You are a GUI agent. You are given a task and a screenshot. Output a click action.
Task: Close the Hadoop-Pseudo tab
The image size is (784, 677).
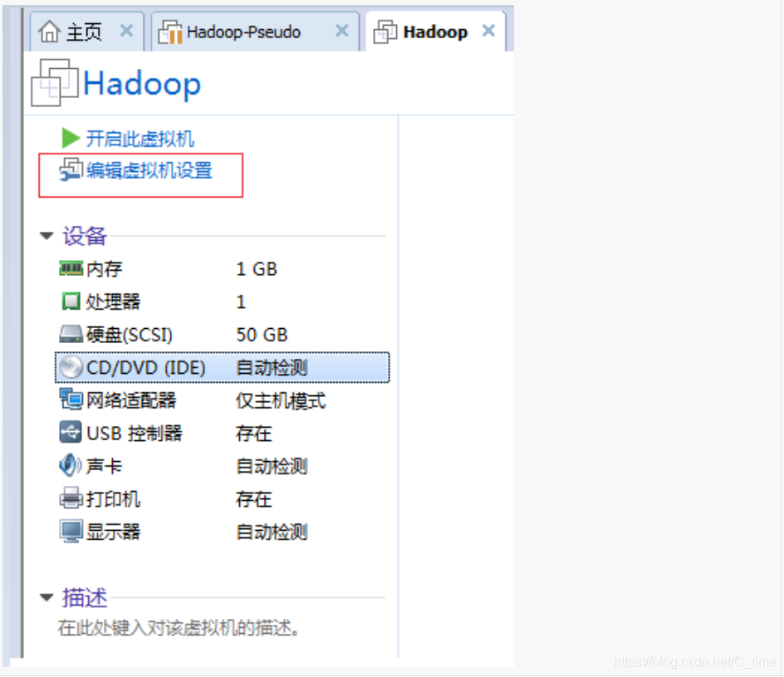pos(342,31)
